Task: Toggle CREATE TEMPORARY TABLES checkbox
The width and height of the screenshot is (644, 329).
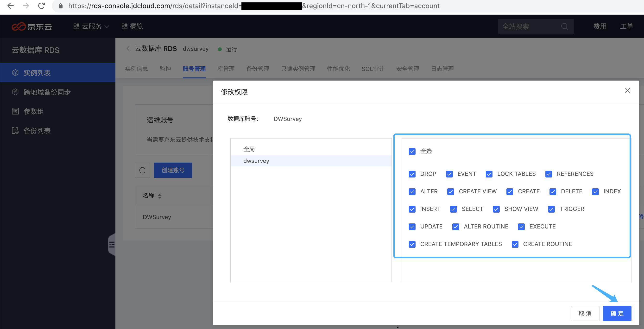Action: point(412,244)
